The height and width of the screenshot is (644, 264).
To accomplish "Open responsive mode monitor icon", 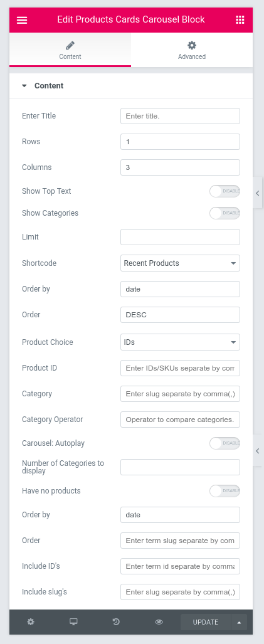I will [73, 622].
